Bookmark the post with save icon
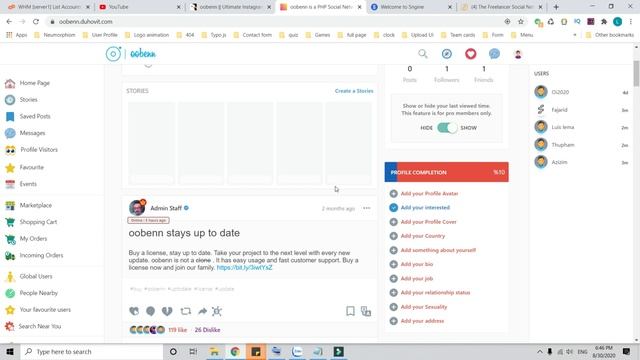640x360 pixels. (350, 311)
